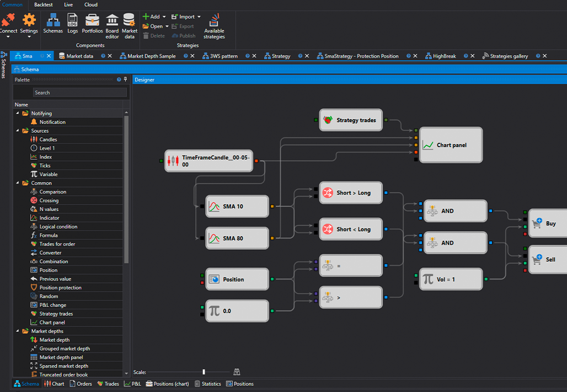Select Crossing item in the palette
This screenshot has height=392, width=567.
(49, 201)
